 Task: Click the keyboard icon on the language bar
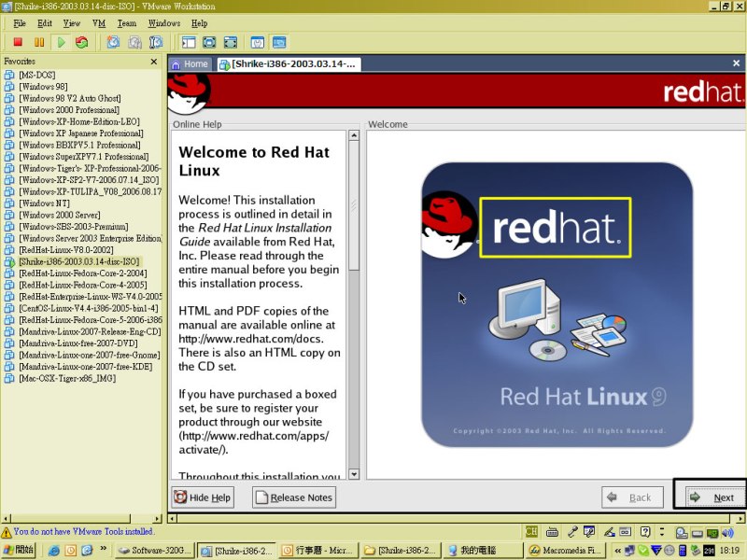tap(552, 532)
